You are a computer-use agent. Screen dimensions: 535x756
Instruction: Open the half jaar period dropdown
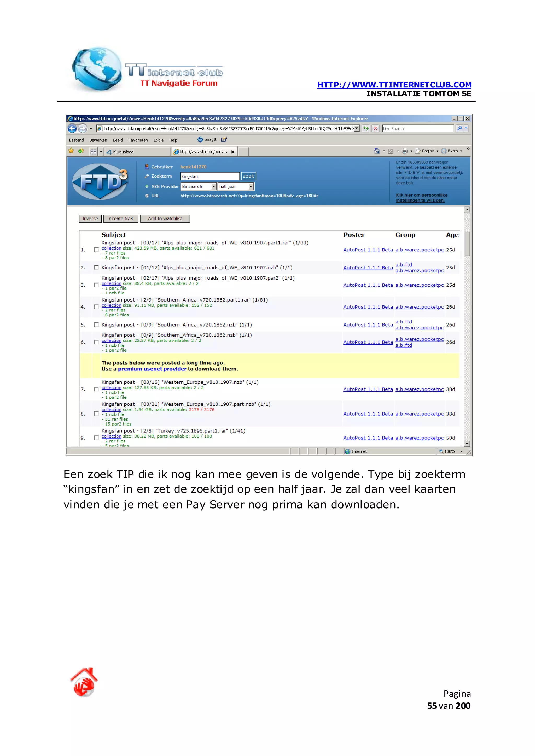tap(251, 187)
